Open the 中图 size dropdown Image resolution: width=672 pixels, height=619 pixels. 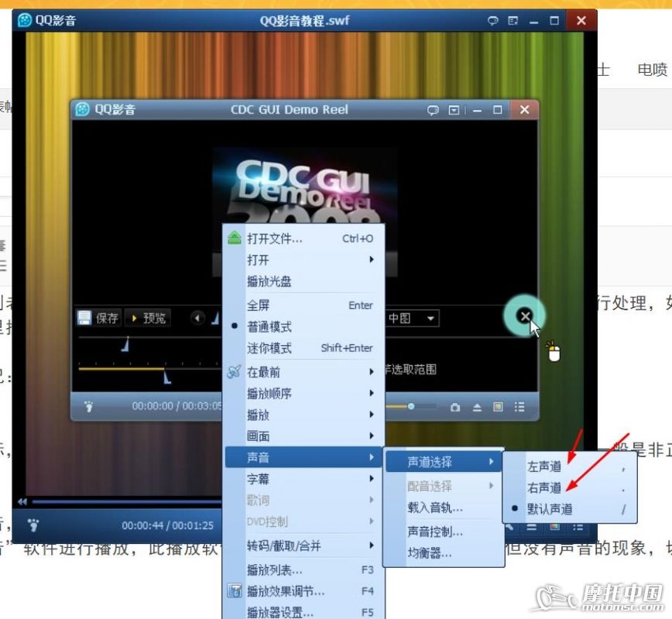412,318
